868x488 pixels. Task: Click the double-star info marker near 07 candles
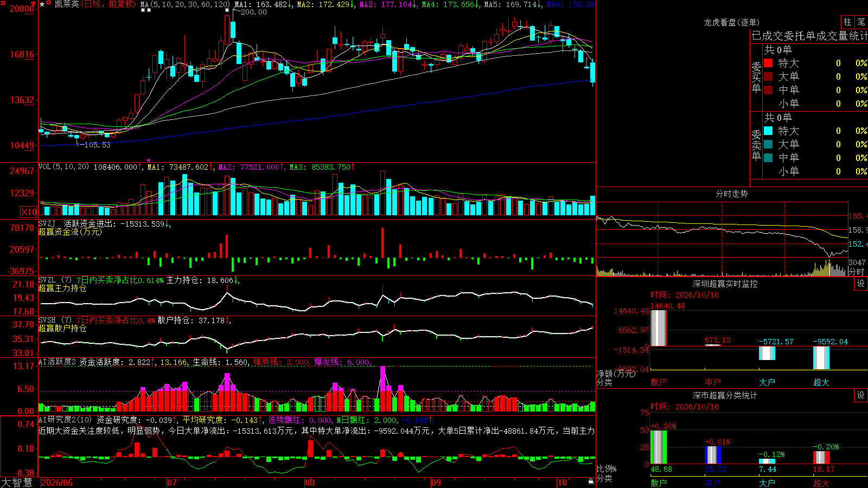(146, 10)
